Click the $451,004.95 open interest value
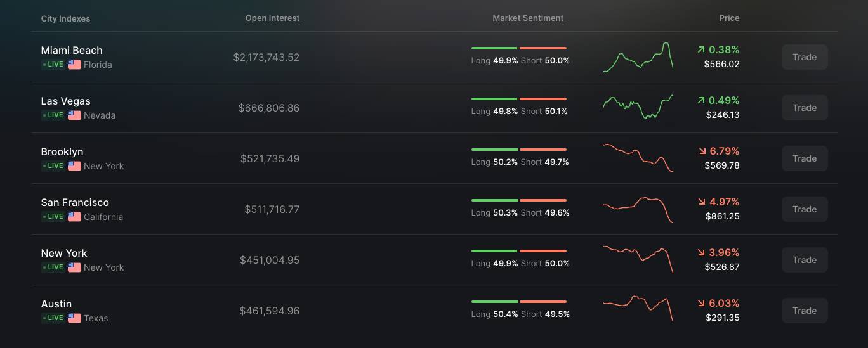 [x=270, y=260]
